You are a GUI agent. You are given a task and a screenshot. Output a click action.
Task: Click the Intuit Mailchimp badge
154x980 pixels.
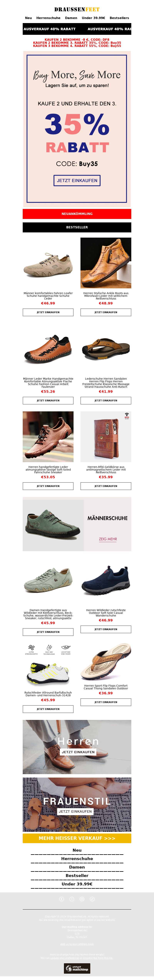77,968
